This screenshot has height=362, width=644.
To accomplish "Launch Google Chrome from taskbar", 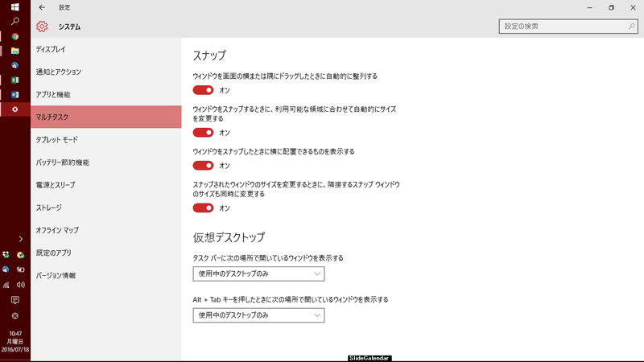I will point(14,36).
